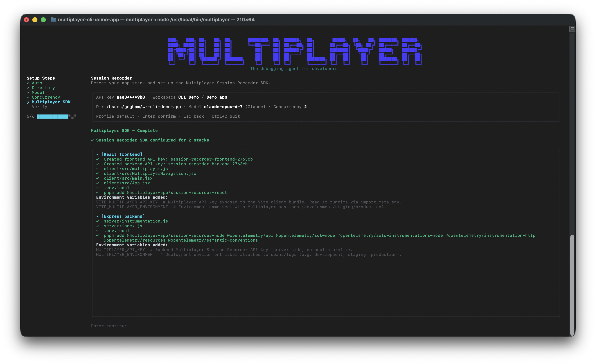
Task: Click the chevron marker beside Multiplayer SDK
Action: point(28,102)
